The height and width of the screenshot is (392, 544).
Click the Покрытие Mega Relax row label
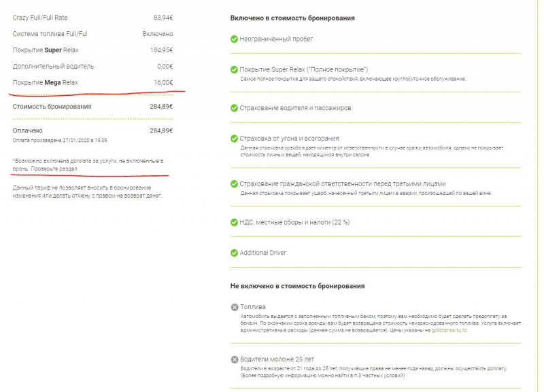tap(46, 83)
